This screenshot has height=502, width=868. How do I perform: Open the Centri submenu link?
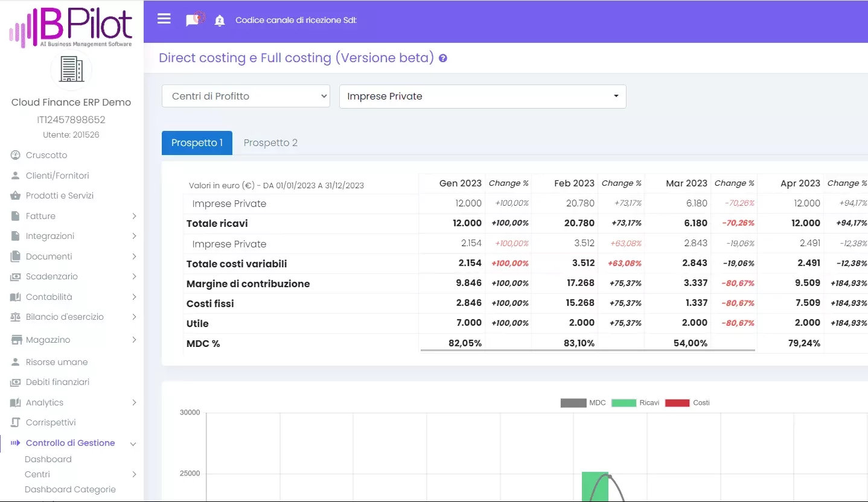(37, 474)
